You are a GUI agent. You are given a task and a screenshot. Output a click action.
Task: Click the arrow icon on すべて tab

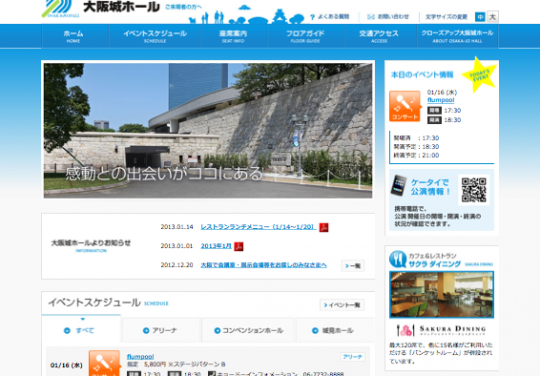click(67, 331)
